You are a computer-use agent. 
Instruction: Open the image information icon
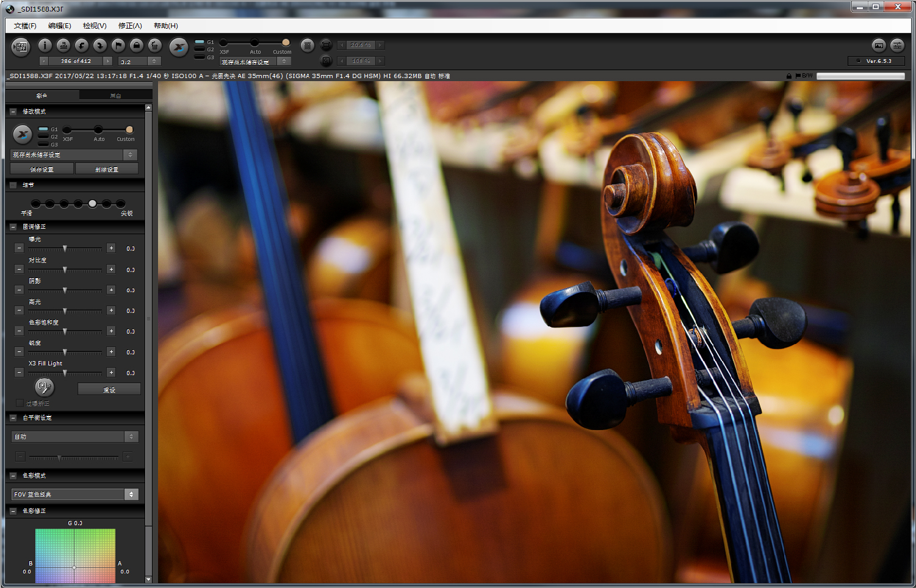[45, 45]
